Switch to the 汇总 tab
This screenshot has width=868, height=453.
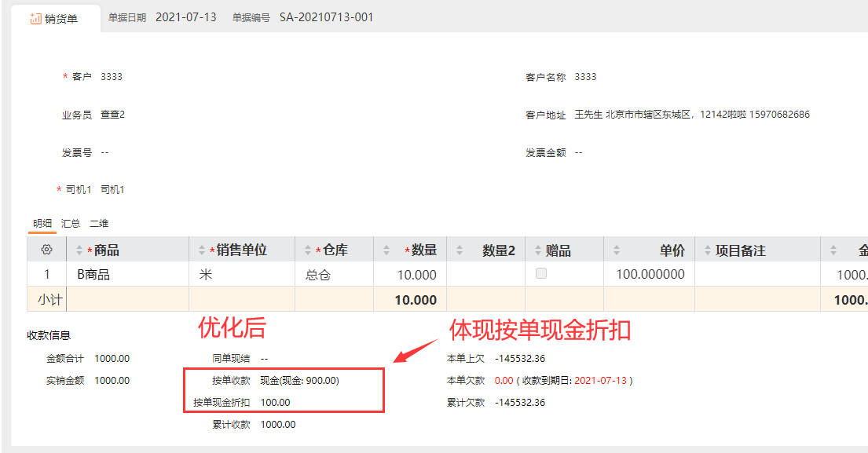(x=71, y=223)
